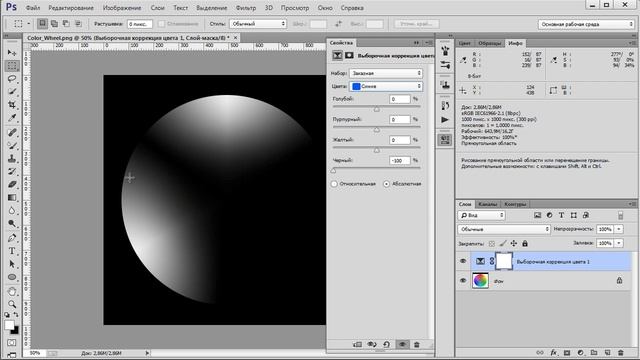The image size is (640, 360).
Task: Select the Gradient tool
Action: (x=12, y=198)
